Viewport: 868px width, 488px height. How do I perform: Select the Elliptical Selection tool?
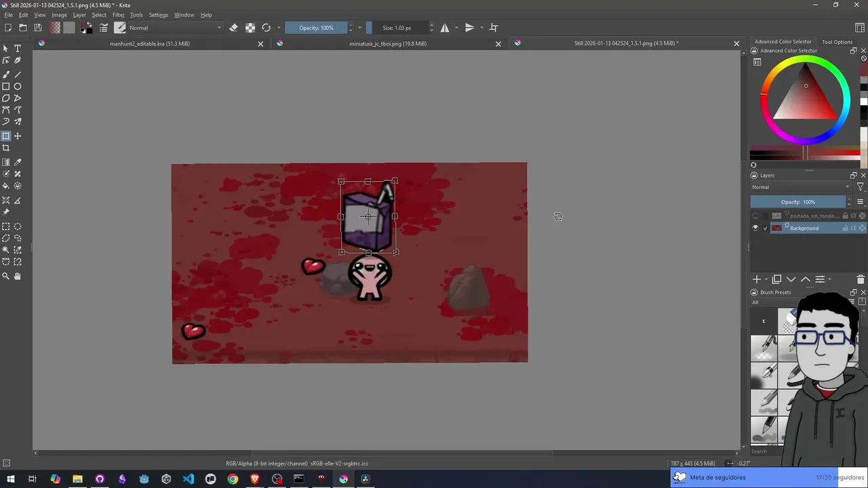(18, 227)
